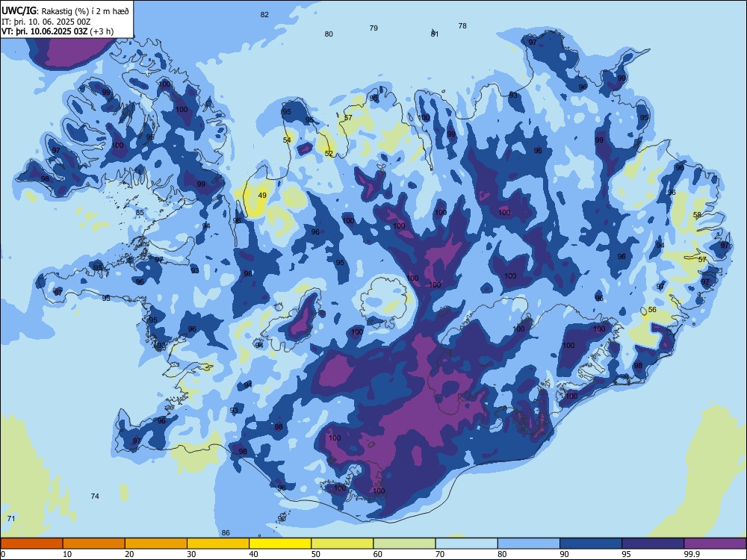Click the offshore value 78 in the north

462,26
